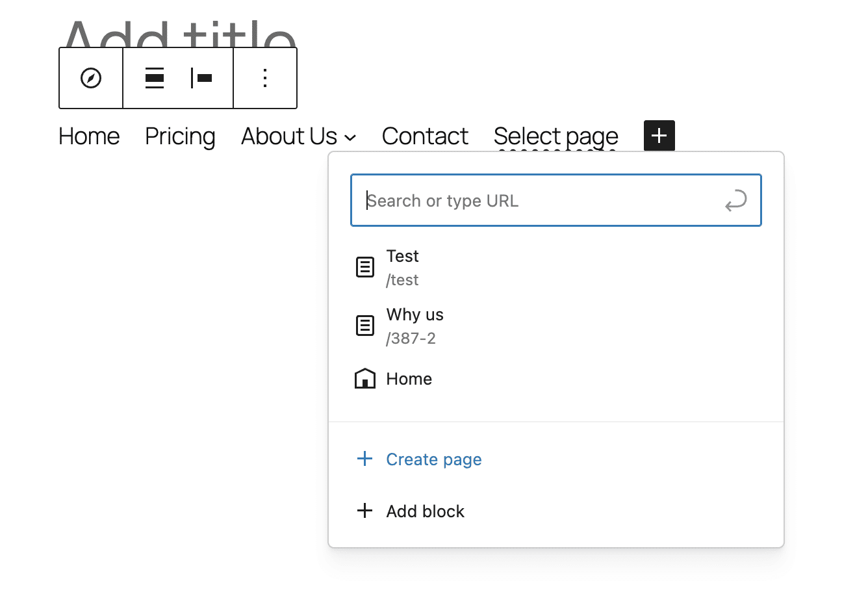The width and height of the screenshot is (855, 616).
Task: Click the justify items icon in toolbar
Action: 154,78
